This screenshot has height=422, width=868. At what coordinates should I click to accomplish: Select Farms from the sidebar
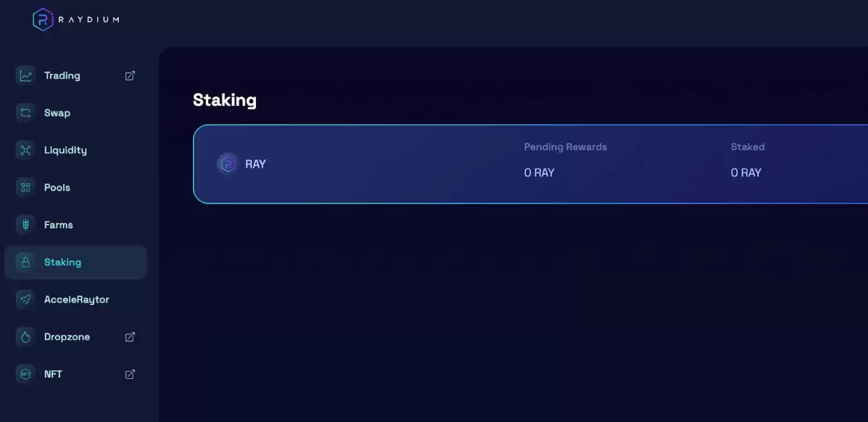(x=58, y=225)
